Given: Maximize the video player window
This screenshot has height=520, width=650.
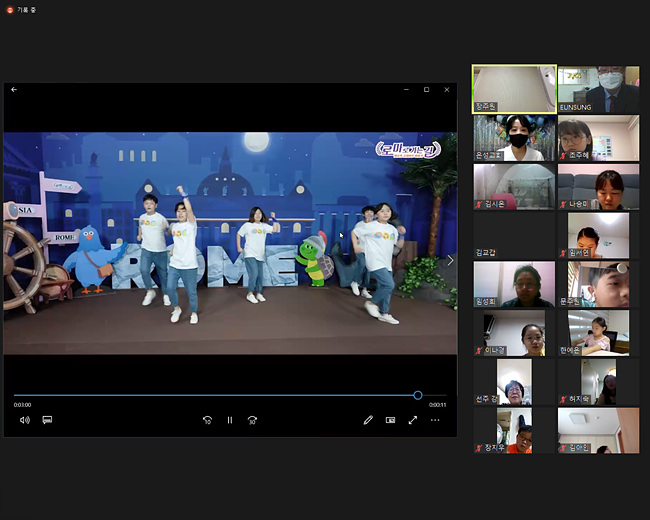Looking at the screenshot, I should click(426, 90).
